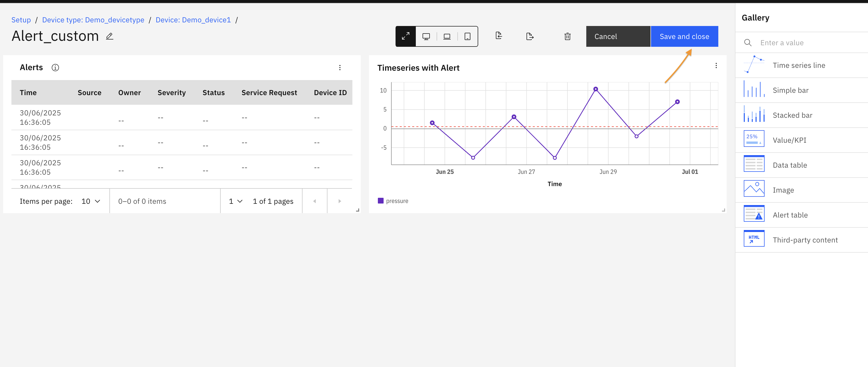This screenshot has width=868, height=367.
Task: Select the desktop monitor layout preview
Action: (x=426, y=36)
